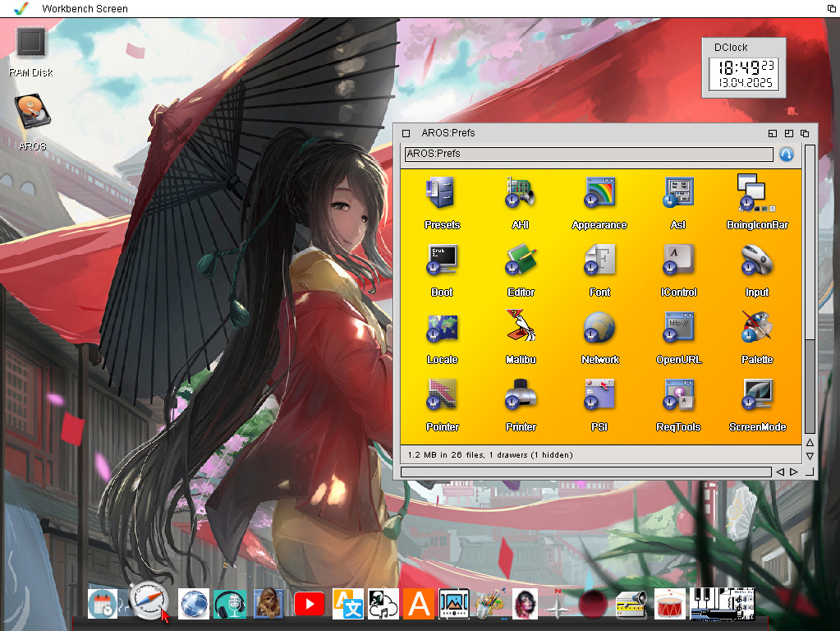This screenshot has height=631, width=840.
Task: Launch the microphone podcast app in the dock
Action: pos(230,604)
